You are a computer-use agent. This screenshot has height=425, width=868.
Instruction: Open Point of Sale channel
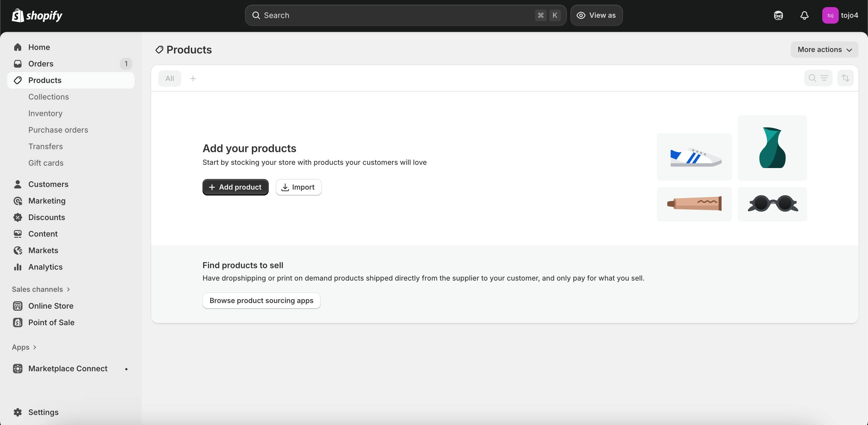pyautogui.click(x=51, y=322)
